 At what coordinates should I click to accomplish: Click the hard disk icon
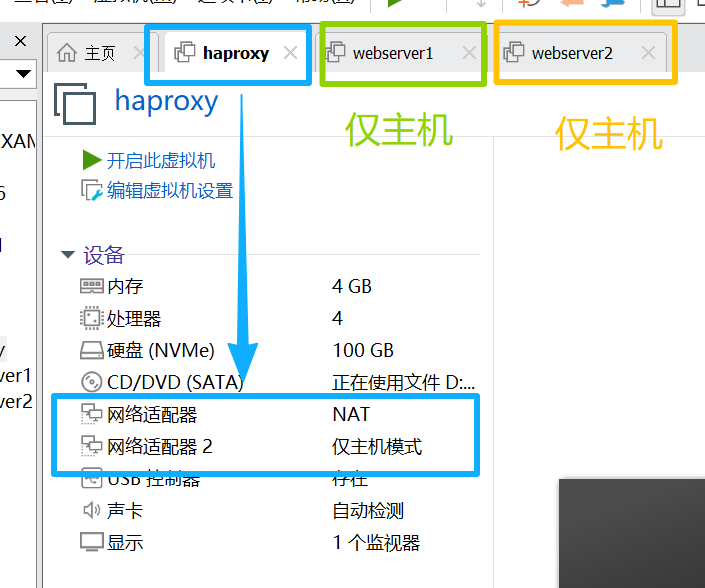[x=92, y=350]
